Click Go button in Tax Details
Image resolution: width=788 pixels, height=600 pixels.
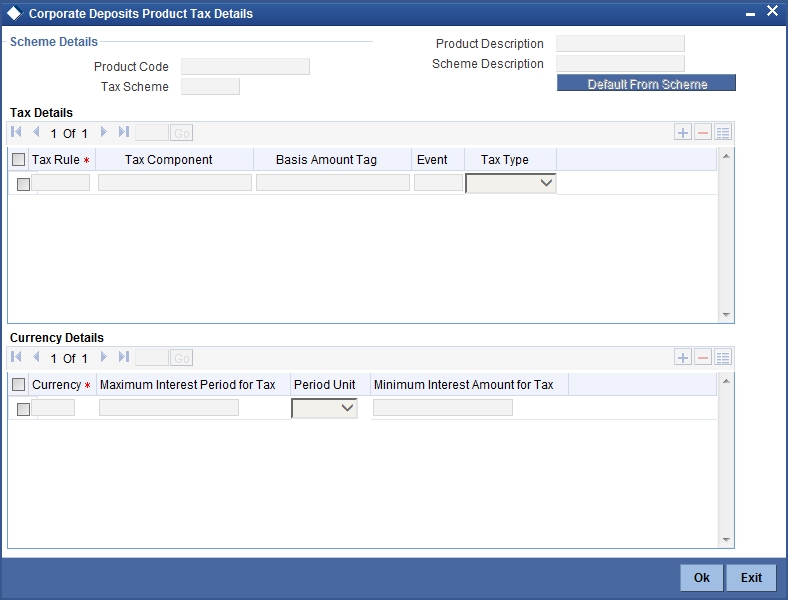tap(181, 133)
